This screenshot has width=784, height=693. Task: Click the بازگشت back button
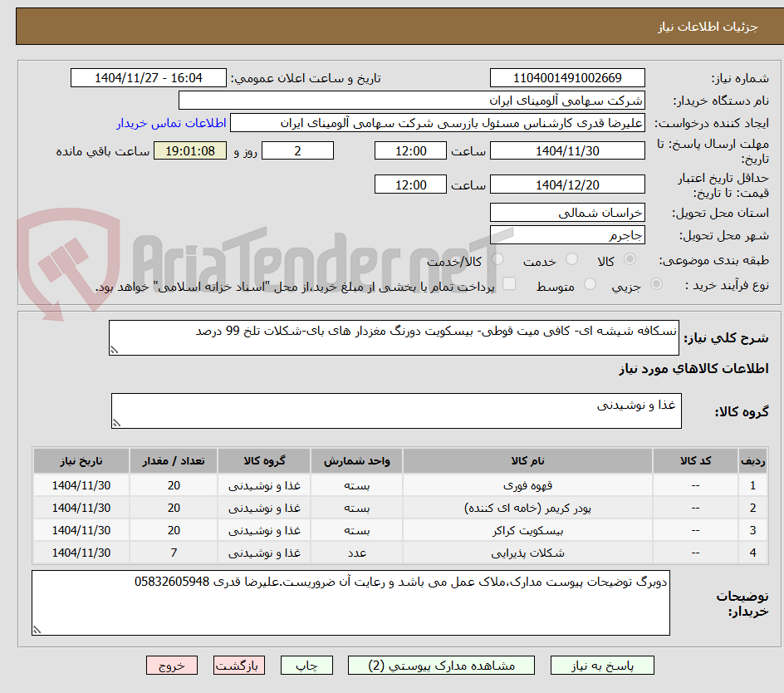coord(239,666)
